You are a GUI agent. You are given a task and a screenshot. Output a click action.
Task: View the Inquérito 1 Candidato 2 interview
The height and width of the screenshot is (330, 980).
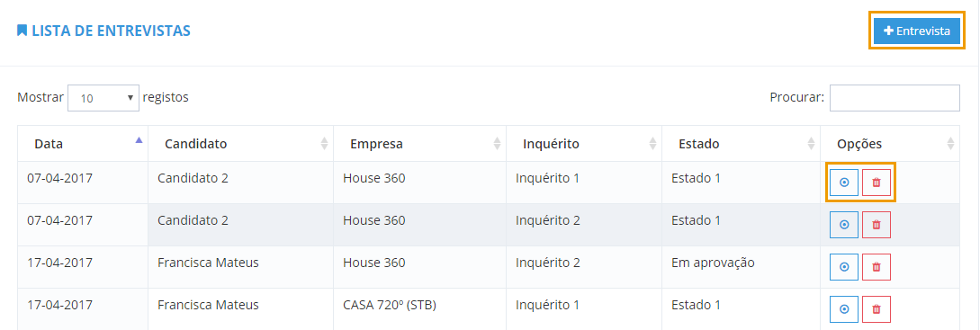click(x=844, y=183)
